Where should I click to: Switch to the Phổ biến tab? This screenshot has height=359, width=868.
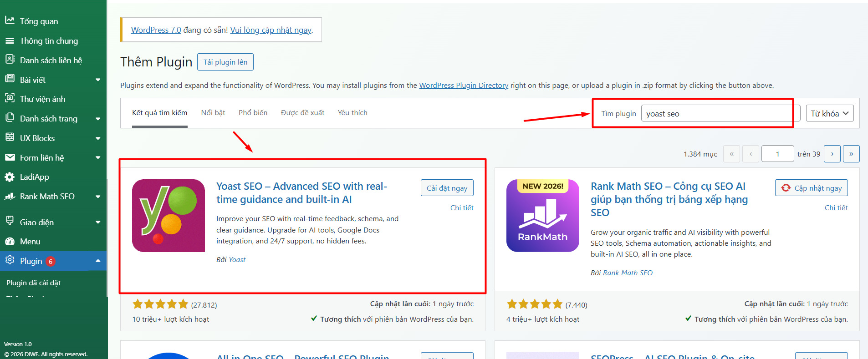pyautogui.click(x=253, y=113)
